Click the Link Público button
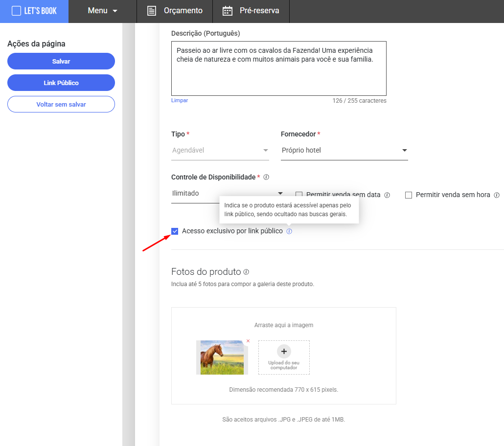The height and width of the screenshot is (446, 504). [61, 83]
